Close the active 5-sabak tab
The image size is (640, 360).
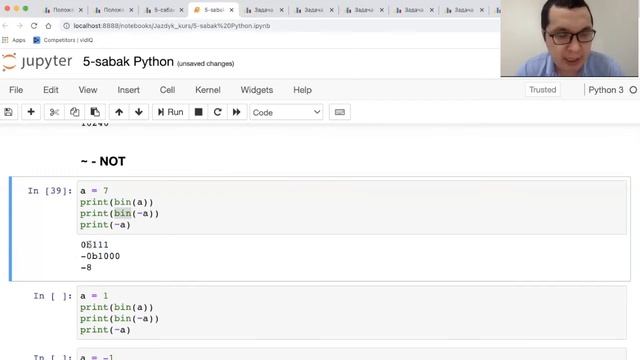(231, 10)
